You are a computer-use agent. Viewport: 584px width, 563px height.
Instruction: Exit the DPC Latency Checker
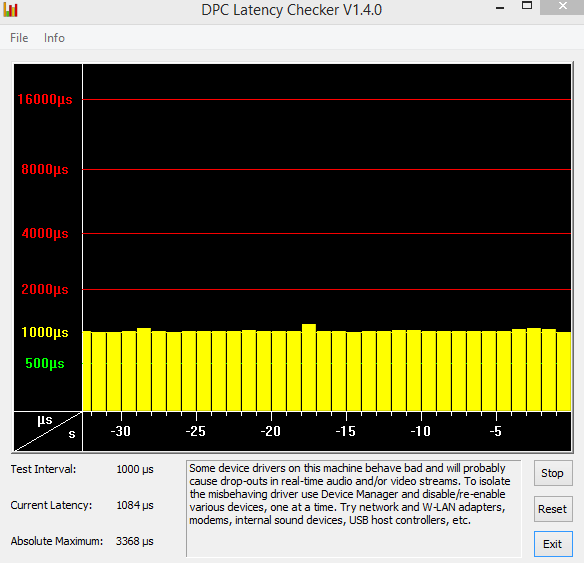553,544
